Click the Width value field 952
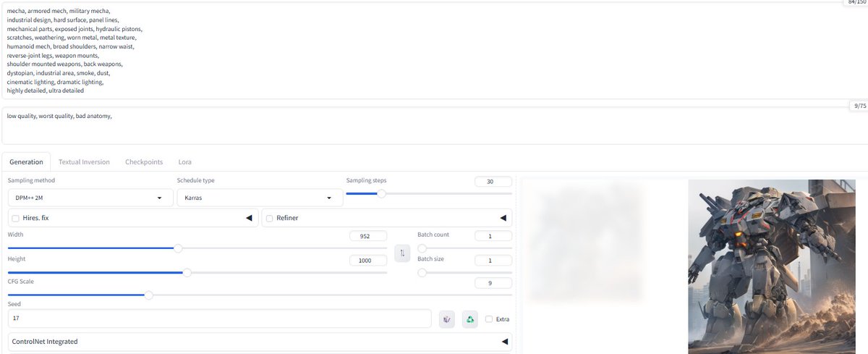 pyautogui.click(x=368, y=236)
